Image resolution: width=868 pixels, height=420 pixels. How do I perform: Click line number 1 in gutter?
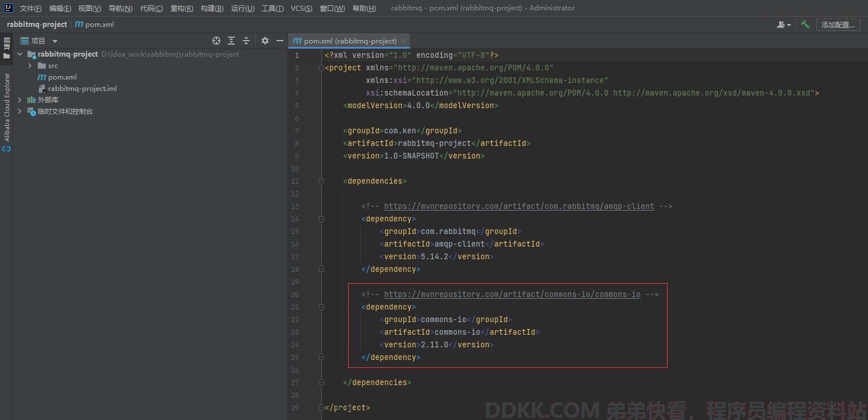(x=297, y=55)
